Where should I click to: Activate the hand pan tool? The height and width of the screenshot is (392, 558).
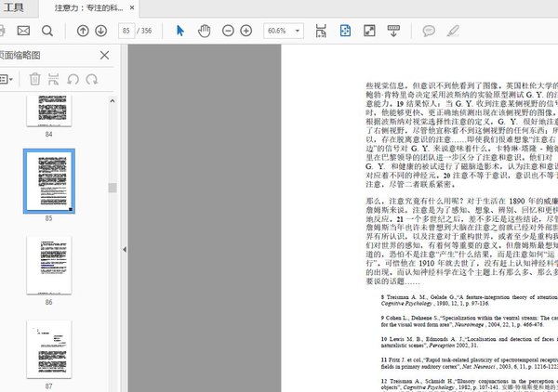[x=205, y=31]
